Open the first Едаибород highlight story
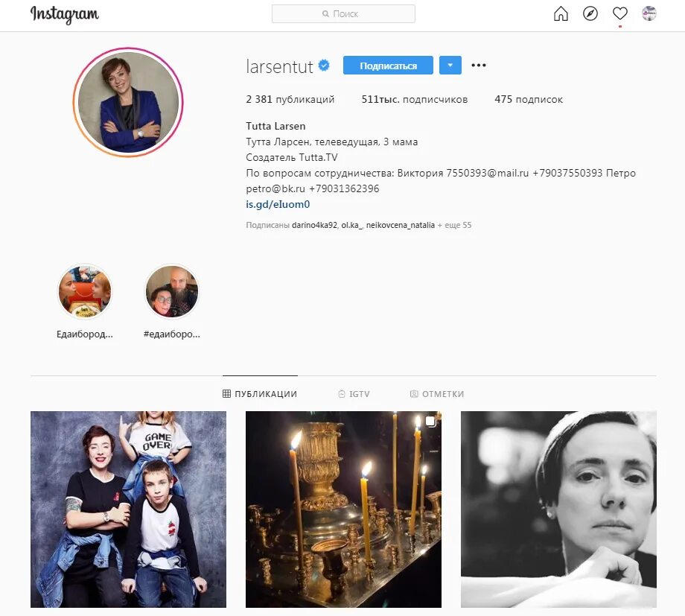The height and width of the screenshot is (616, 685). (x=85, y=291)
